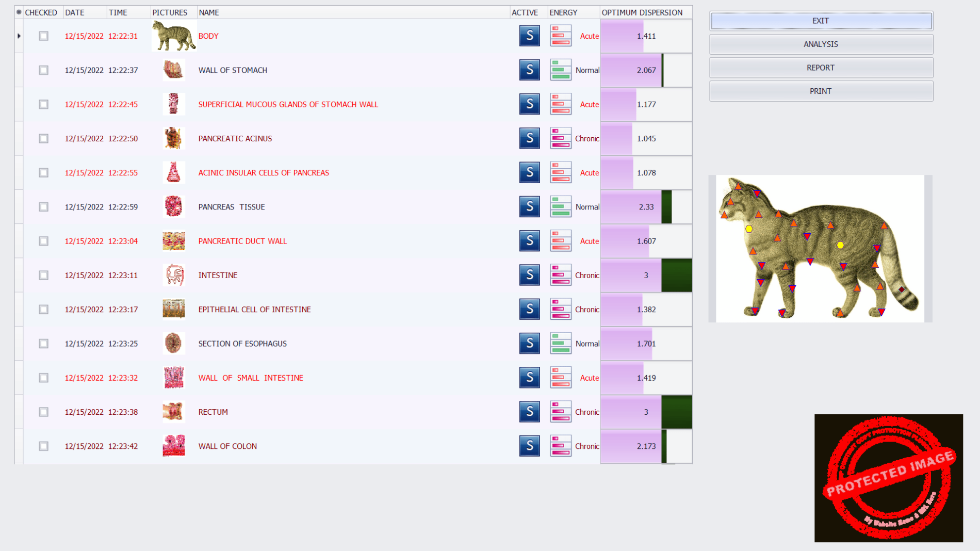The width and height of the screenshot is (980, 551).
Task: Click the row indicator arrow beside BODY
Action: pos(19,36)
